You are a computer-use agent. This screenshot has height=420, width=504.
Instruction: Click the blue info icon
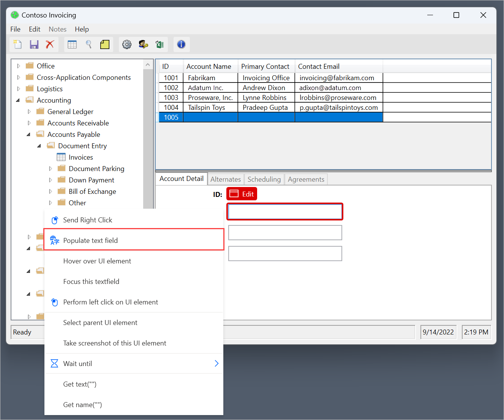click(x=181, y=44)
